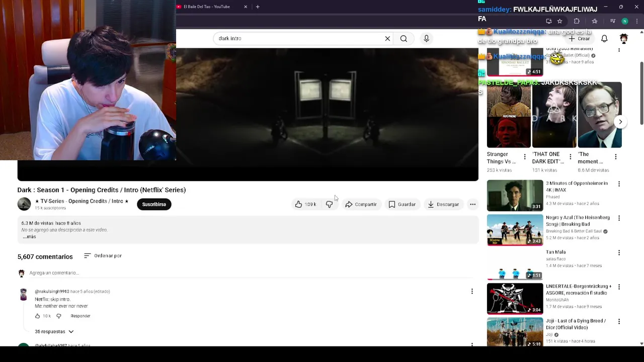Start voice search with the microphone icon
This screenshot has height=362, width=644.
pyautogui.click(x=426, y=38)
